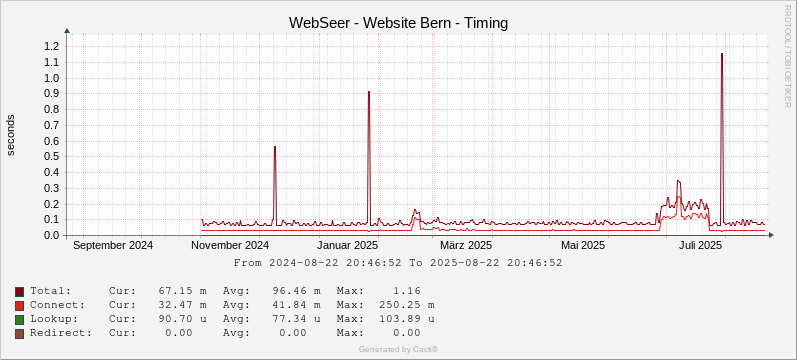Click the 1.2 y-axis tick label
The image size is (797, 360).
(53, 47)
